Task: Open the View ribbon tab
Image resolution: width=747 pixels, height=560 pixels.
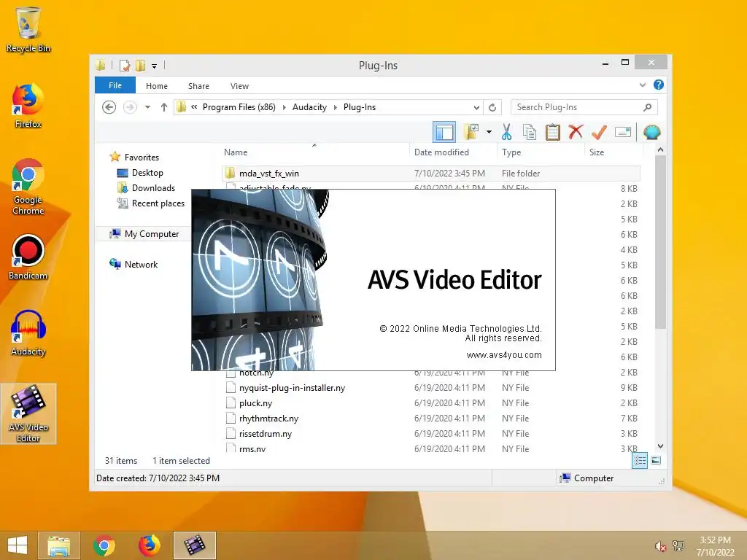Action: coord(239,86)
